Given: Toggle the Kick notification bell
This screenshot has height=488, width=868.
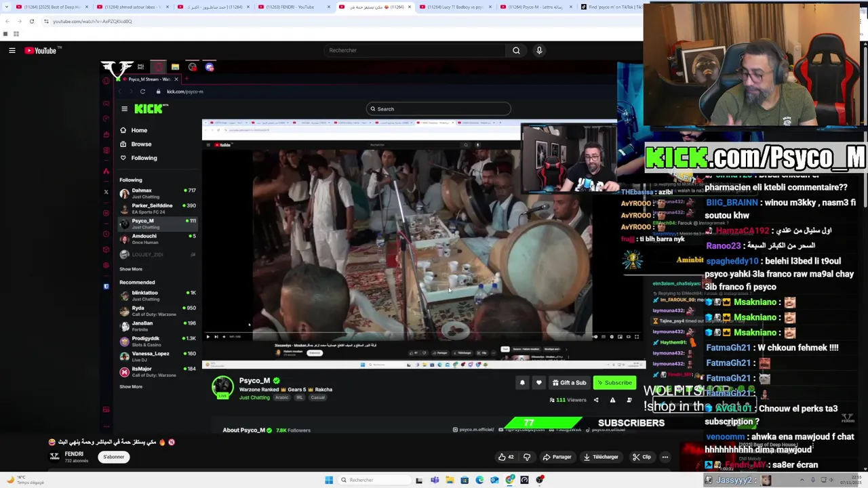Looking at the screenshot, I should (522, 383).
